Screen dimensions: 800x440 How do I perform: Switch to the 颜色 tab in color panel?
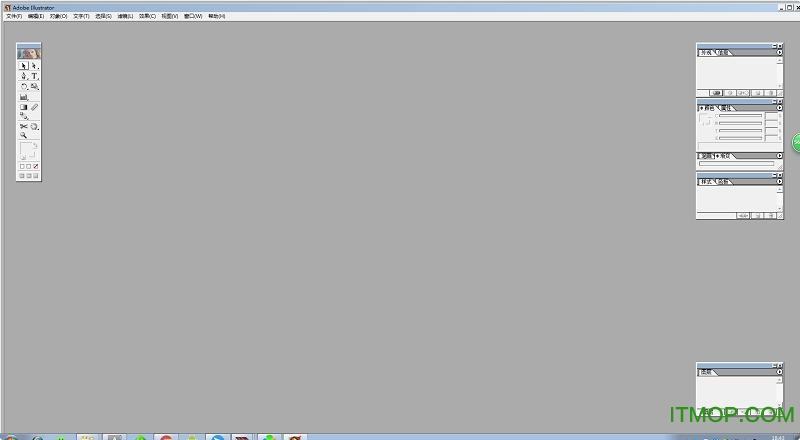pyautogui.click(x=708, y=108)
